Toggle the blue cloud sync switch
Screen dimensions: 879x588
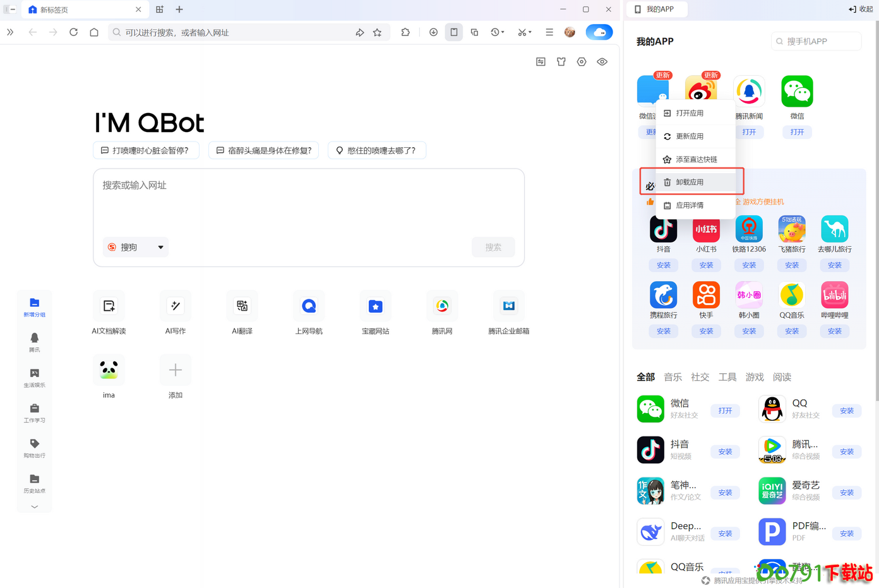599,32
